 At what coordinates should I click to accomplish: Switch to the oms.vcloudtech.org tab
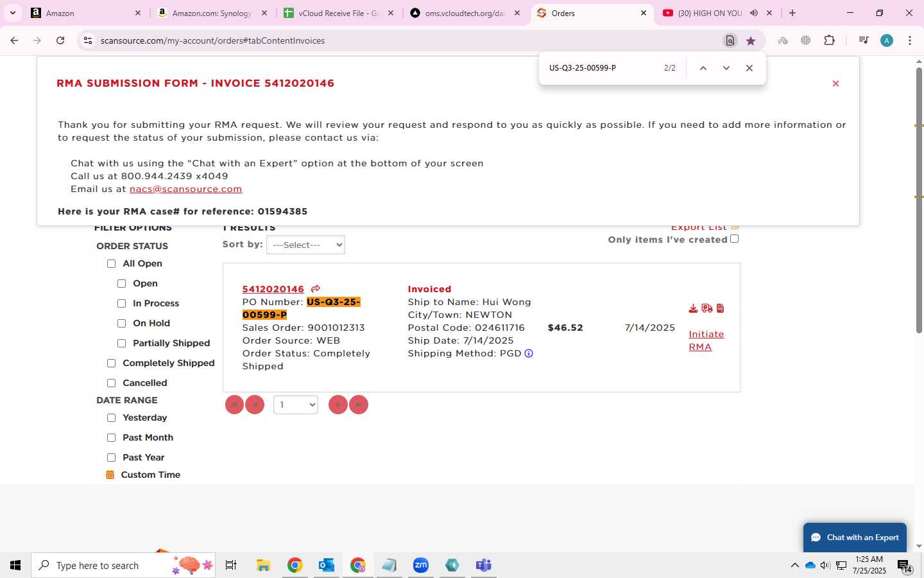pos(465,13)
